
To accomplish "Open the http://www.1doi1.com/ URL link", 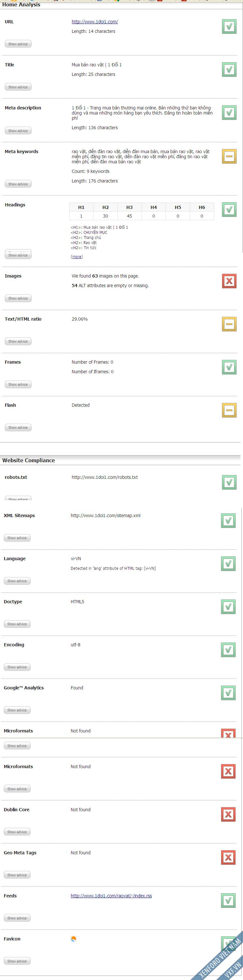I will pos(95,22).
